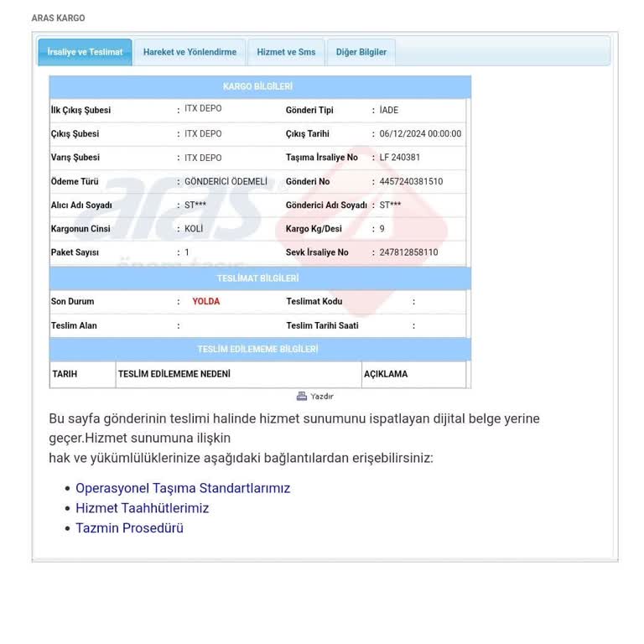Click the İlk Çıkış Şubesi value ITX DEPO
Screen dimensions: 644x644
coord(203,108)
